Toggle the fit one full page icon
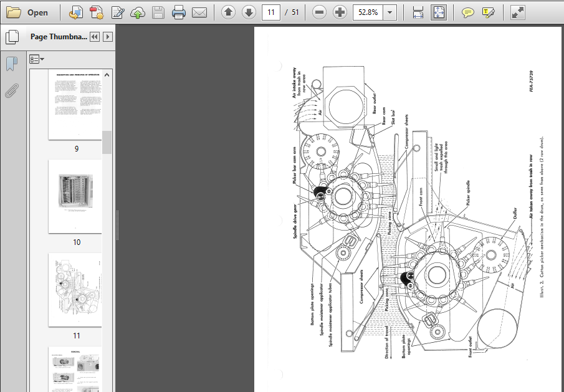Screen dimensions: 564x392 (x=439, y=12)
